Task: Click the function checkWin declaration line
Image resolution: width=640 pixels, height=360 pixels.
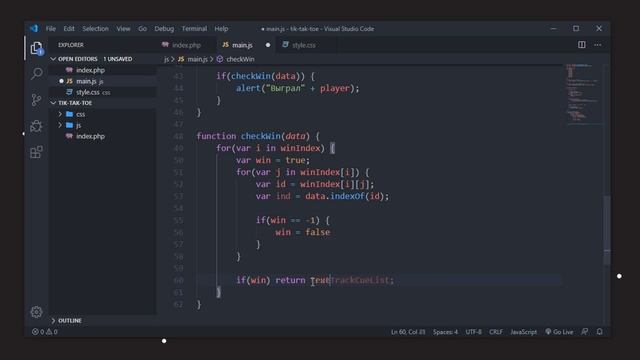Action: [x=258, y=136]
